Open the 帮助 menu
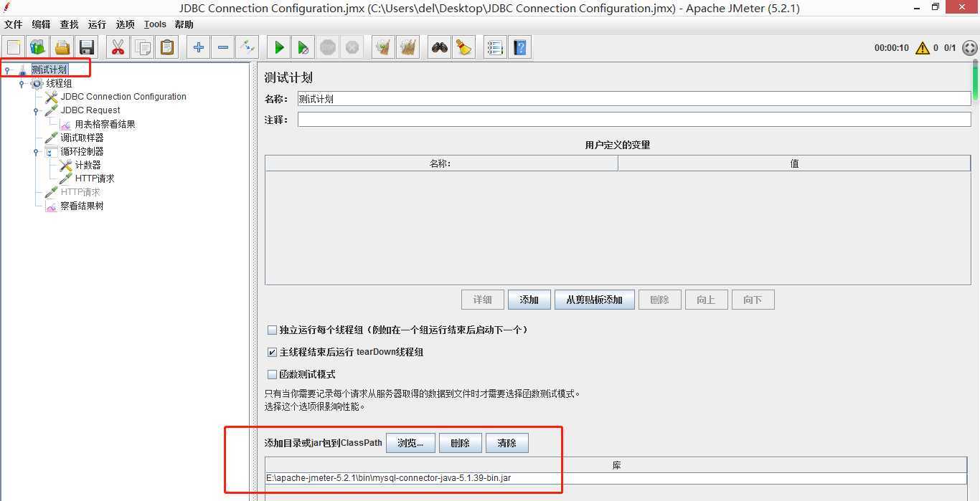The height and width of the screenshot is (501, 980). point(184,24)
